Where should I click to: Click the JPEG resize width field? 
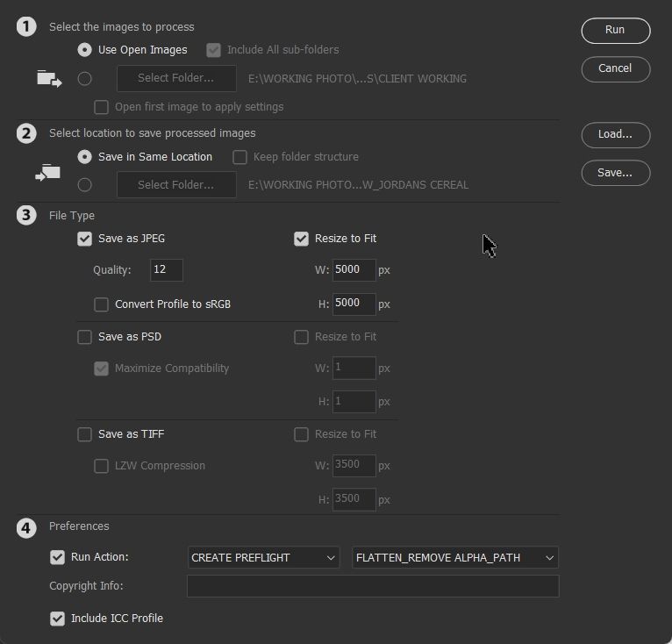tap(354, 270)
